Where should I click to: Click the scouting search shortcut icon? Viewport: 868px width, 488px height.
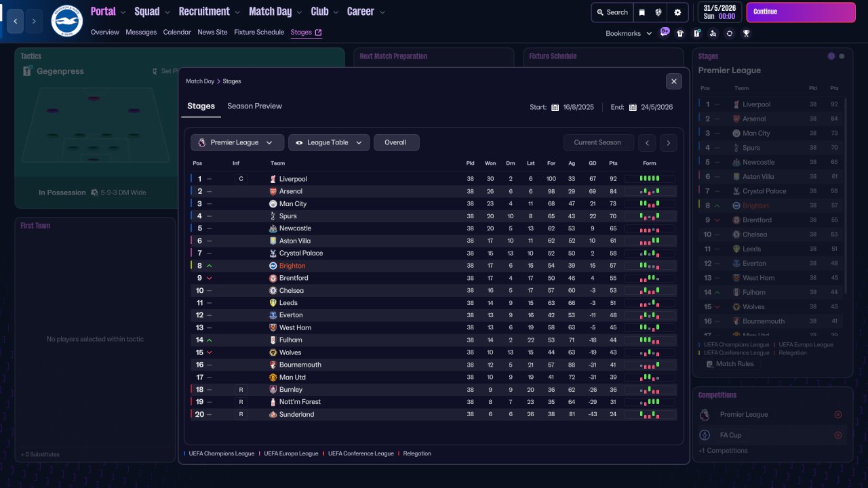pyautogui.click(x=713, y=33)
